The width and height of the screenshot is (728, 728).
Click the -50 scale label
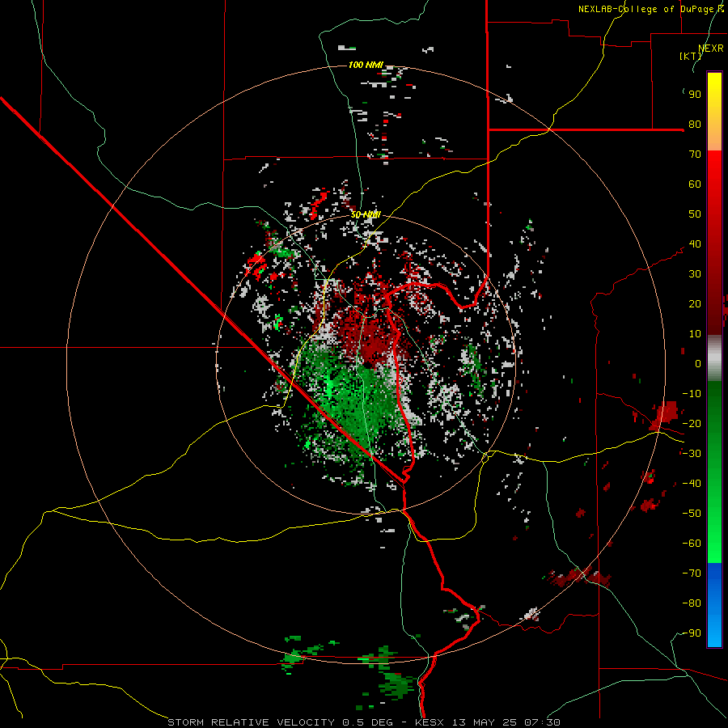[x=692, y=514]
